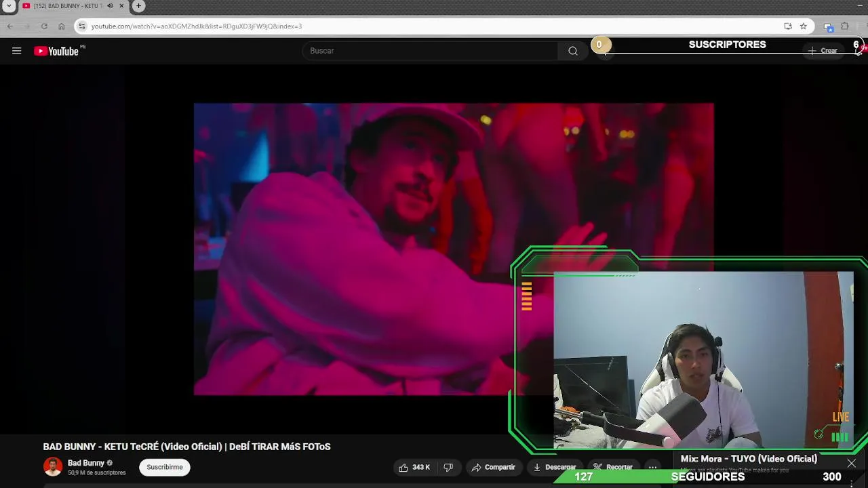Mute tab via speaker icon

tap(110, 6)
